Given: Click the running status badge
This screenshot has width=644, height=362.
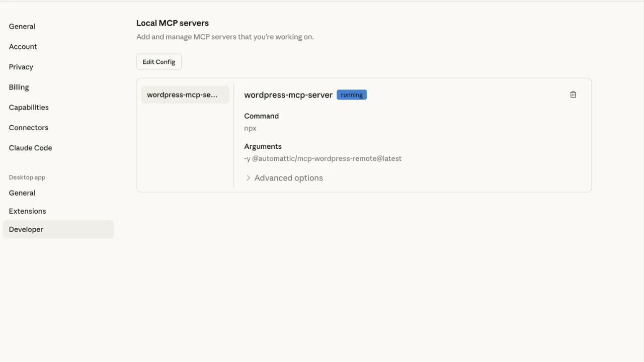Looking at the screenshot, I should 351,95.
